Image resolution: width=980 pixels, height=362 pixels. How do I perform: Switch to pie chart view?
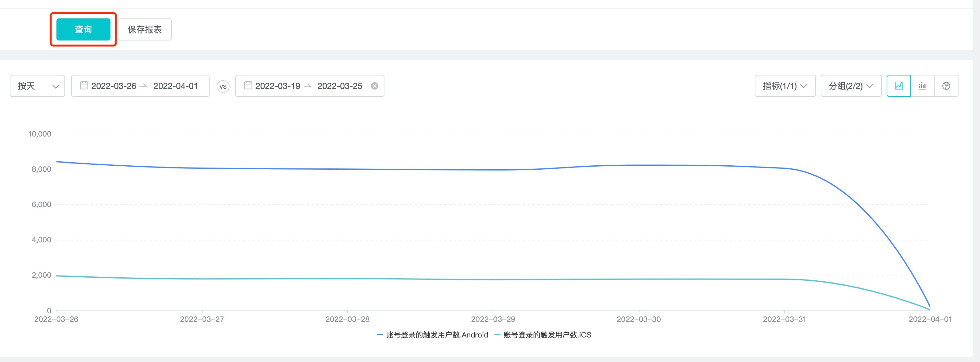pos(946,86)
